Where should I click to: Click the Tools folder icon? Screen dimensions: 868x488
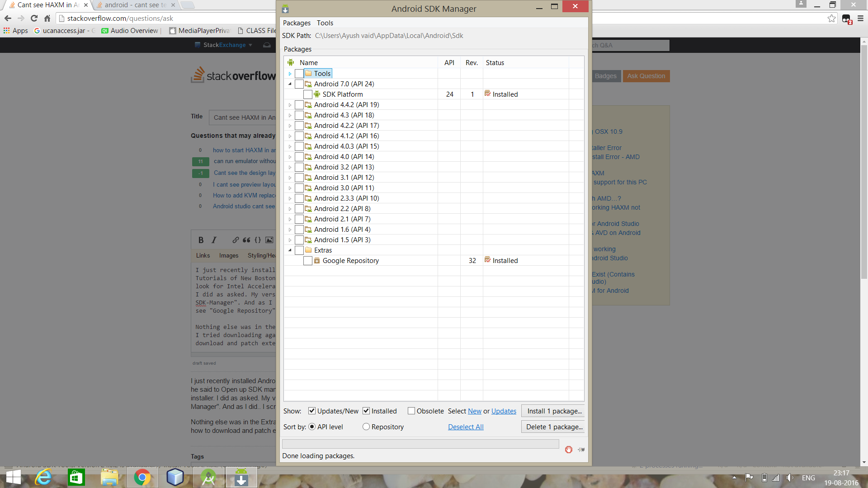point(308,73)
